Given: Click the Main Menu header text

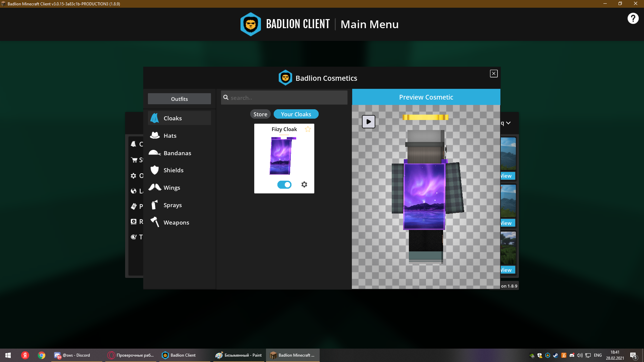Looking at the screenshot, I should [370, 24].
